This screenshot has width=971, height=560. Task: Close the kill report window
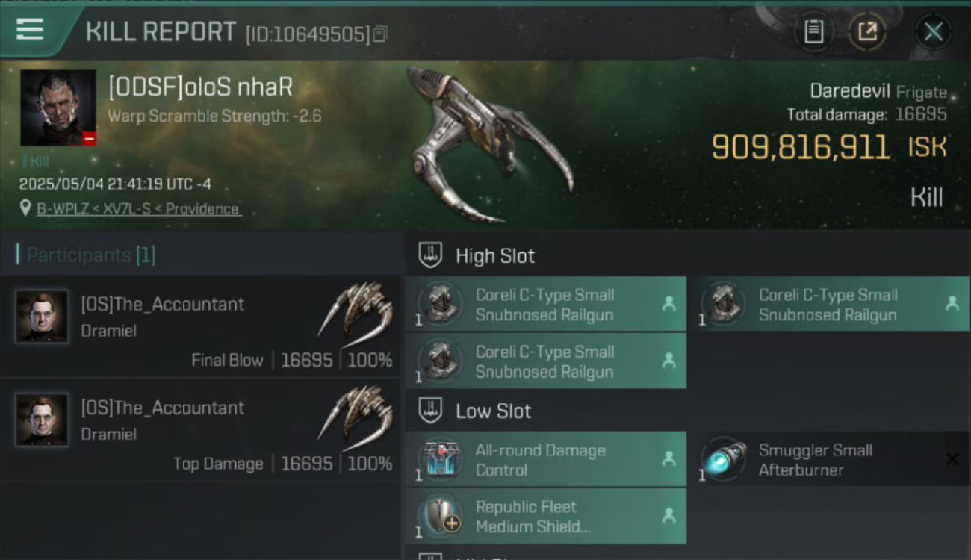933,31
